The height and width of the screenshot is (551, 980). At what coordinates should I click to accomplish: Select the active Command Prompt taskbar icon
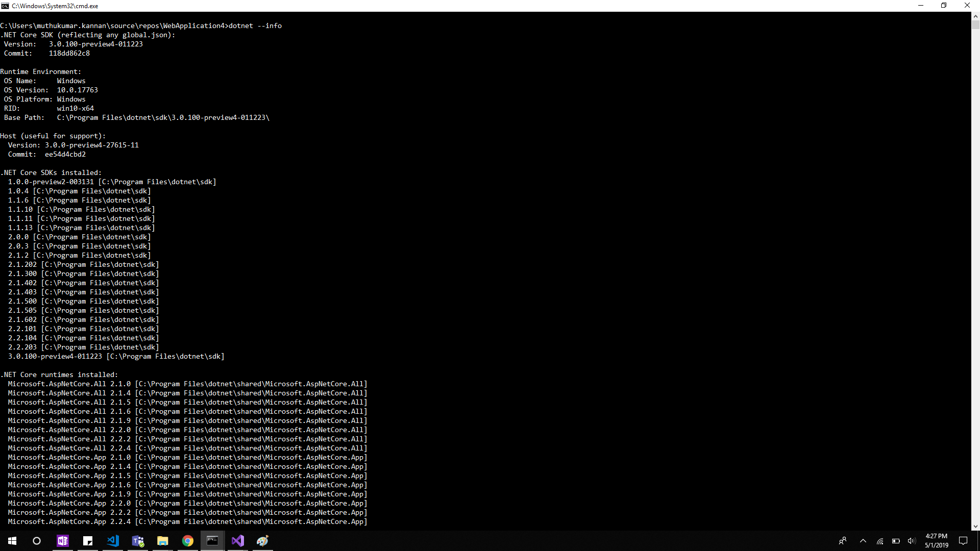click(212, 541)
